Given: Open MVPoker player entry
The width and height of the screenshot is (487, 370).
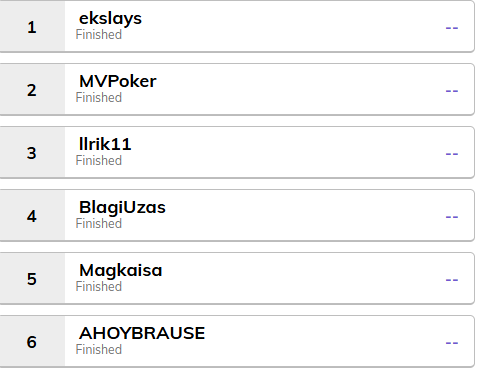Looking at the screenshot, I should [x=237, y=89].
